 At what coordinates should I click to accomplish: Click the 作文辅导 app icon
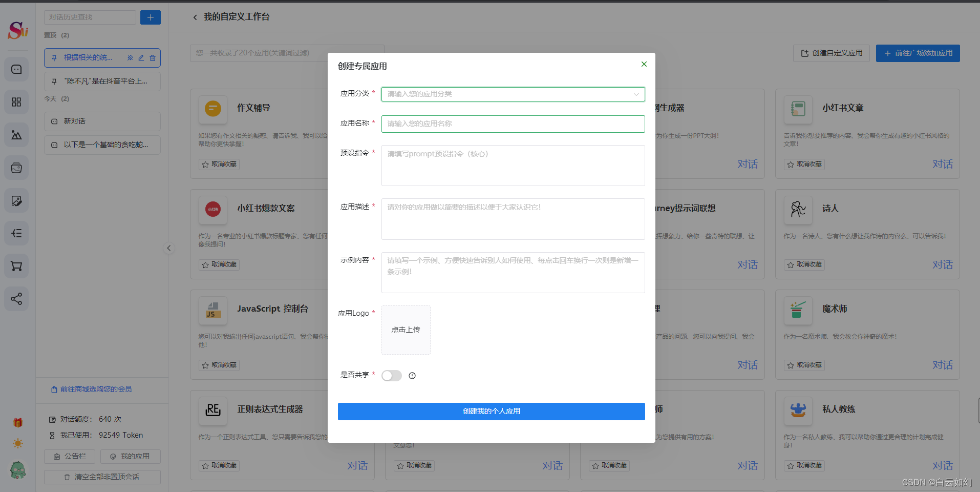(213, 109)
